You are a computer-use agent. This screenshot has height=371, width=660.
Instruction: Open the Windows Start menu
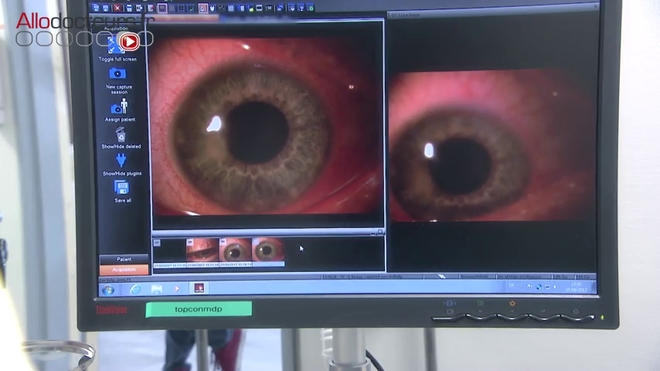(x=108, y=290)
